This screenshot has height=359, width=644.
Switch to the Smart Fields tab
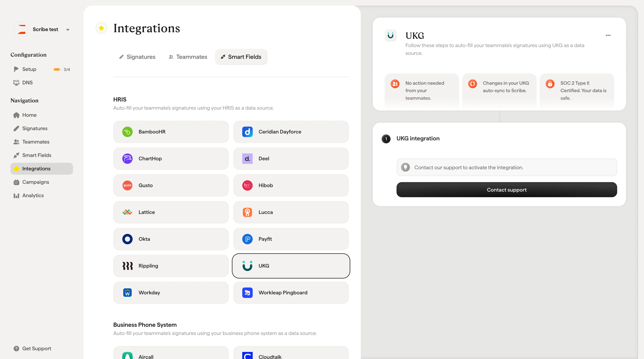[x=241, y=57]
